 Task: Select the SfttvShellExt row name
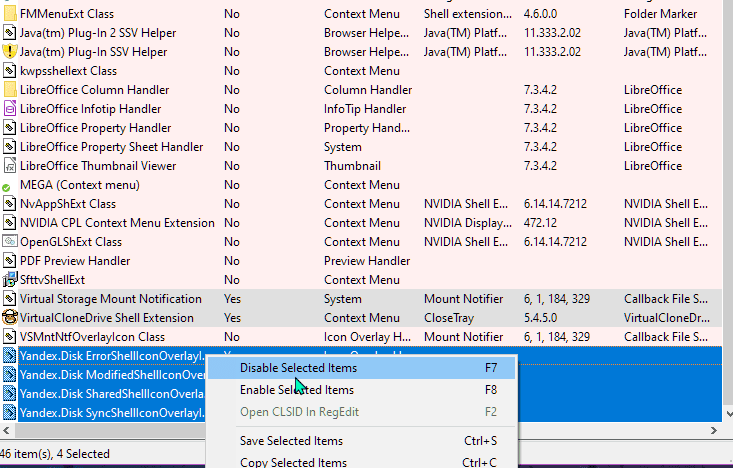(52, 280)
